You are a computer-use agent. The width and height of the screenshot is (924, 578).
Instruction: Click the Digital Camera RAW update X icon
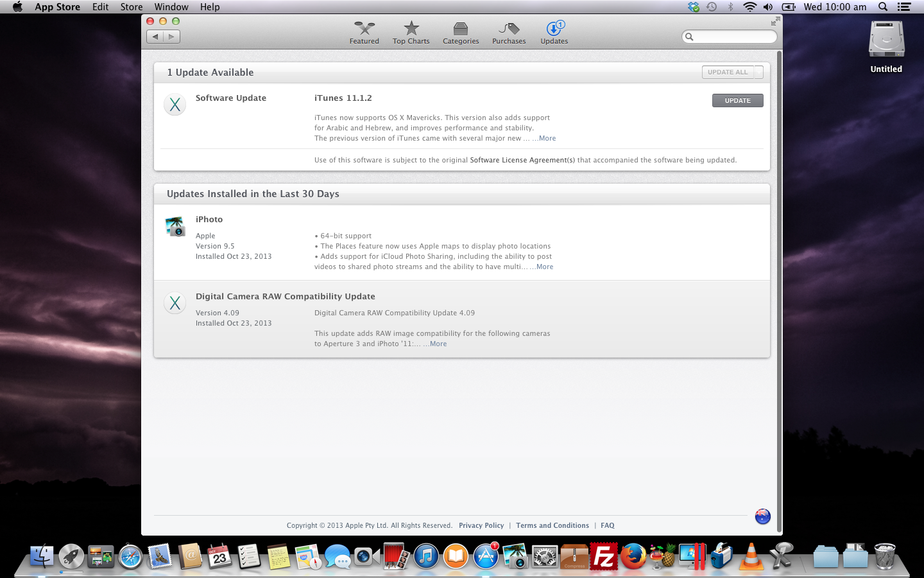175,303
